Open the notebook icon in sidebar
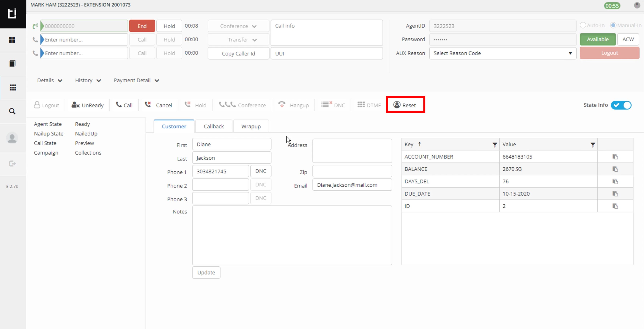 click(12, 64)
